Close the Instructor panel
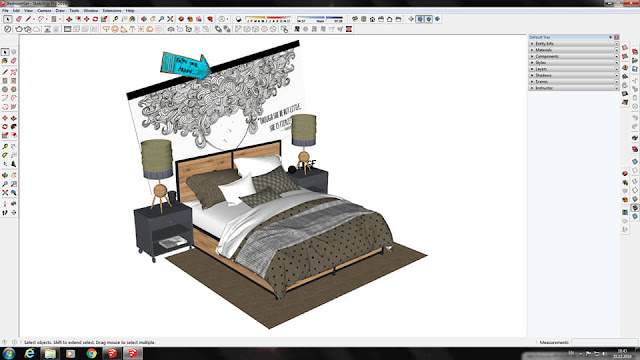 pos(617,88)
